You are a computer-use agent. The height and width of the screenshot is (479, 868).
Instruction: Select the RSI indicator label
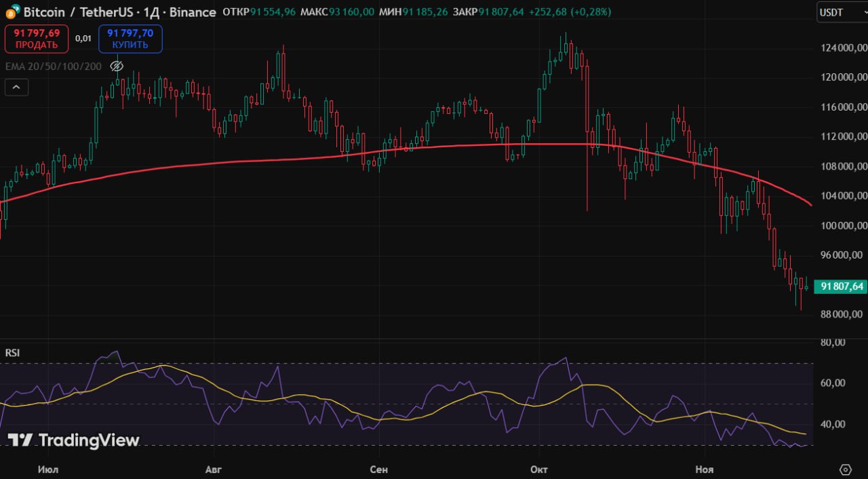point(12,353)
